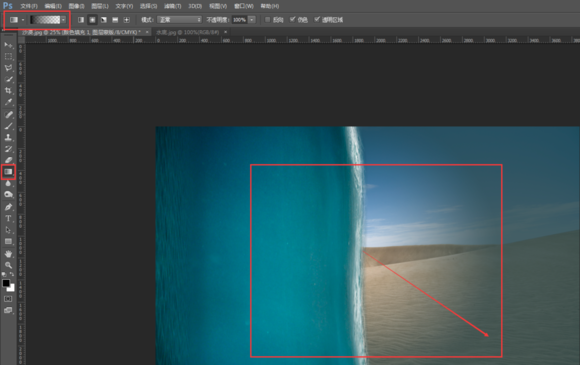Close the 25% CMYK document tab
Screen dimensions: 580x365
[147, 32]
